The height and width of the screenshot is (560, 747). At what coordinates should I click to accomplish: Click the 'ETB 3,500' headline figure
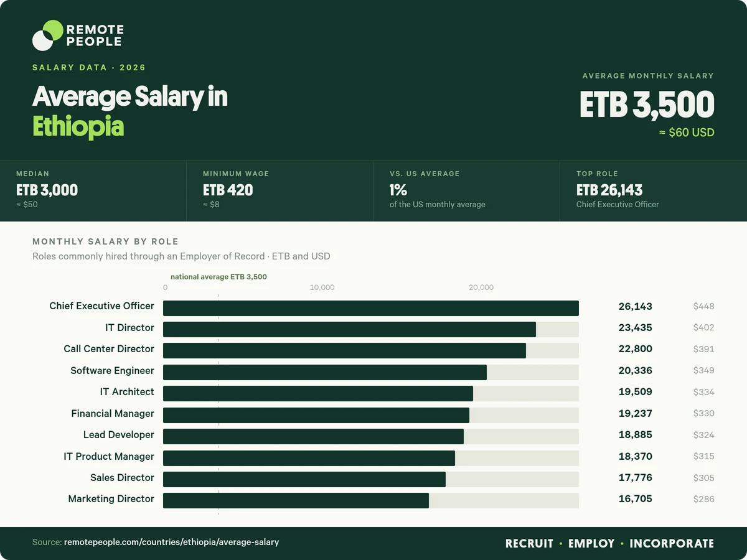(647, 105)
